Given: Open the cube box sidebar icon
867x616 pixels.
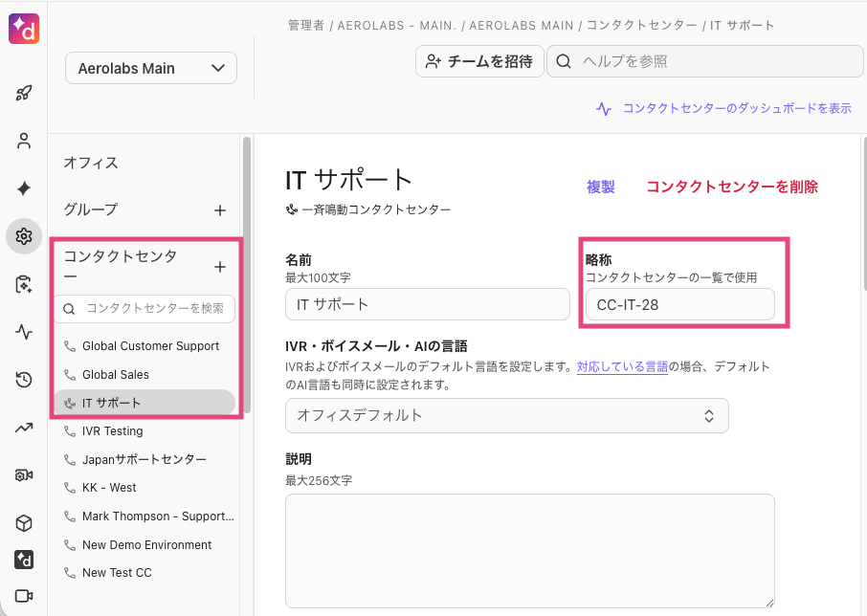Looking at the screenshot, I should tap(24, 522).
